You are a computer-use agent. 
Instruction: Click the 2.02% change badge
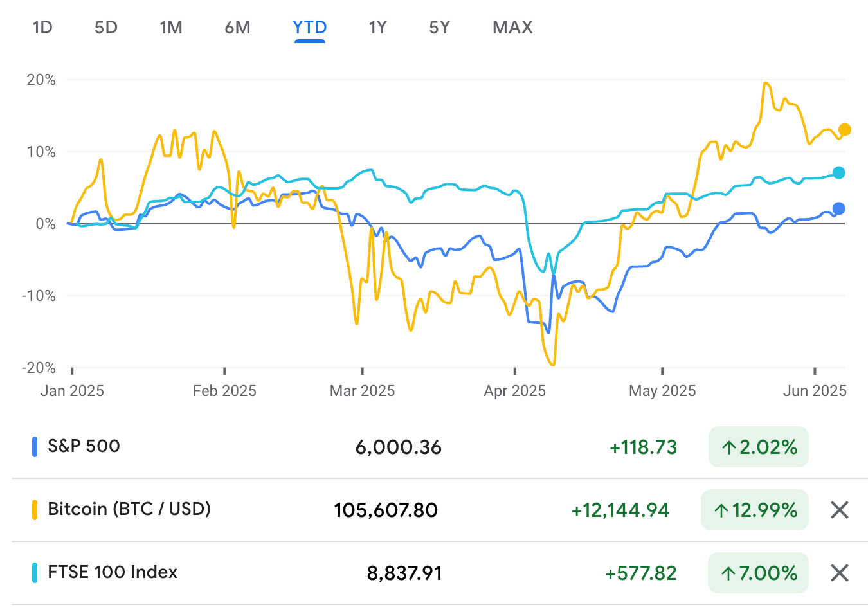759,447
